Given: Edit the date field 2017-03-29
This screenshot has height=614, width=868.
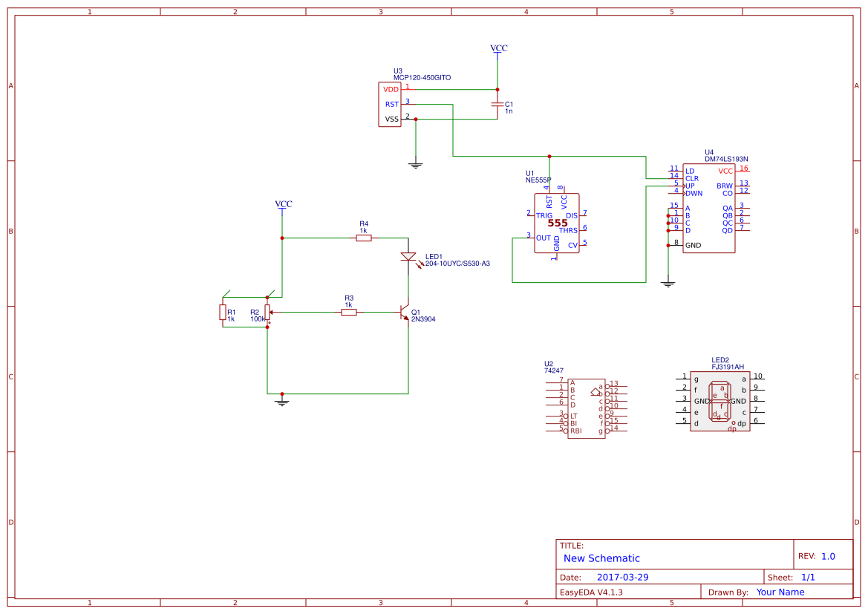Looking at the screenshot, I should [x=624, y=576].
